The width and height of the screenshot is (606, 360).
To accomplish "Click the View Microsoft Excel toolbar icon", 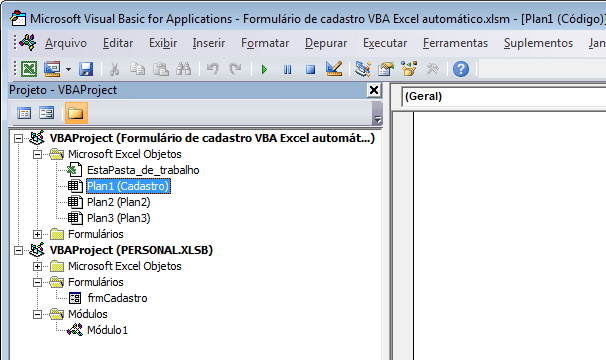I will 29,69.
